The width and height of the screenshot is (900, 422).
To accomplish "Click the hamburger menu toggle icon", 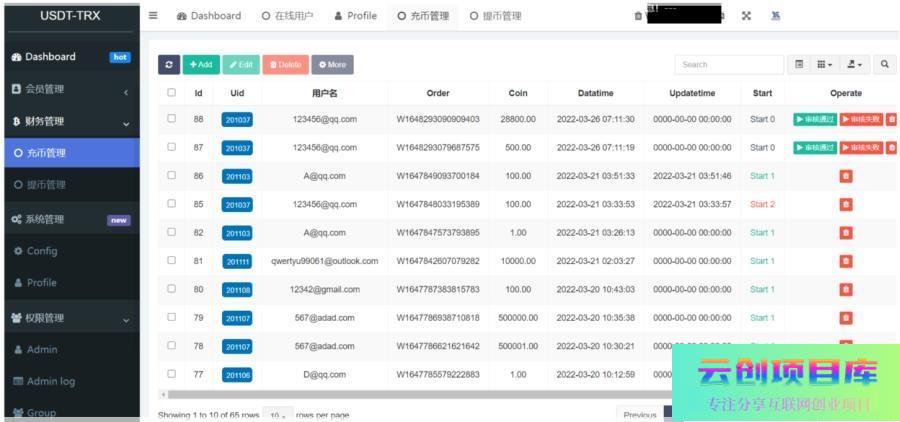I will pyautogui.click(x=153, y=16).
